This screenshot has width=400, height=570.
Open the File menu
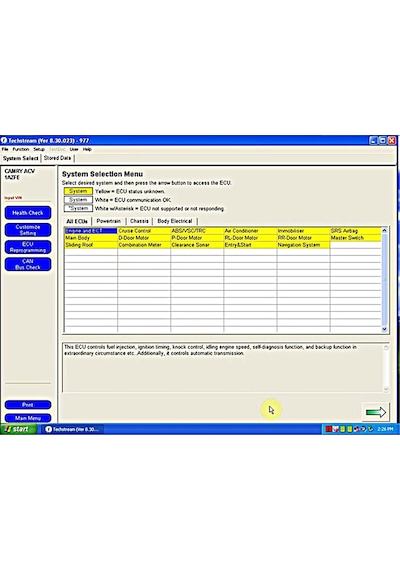(5, 149)
